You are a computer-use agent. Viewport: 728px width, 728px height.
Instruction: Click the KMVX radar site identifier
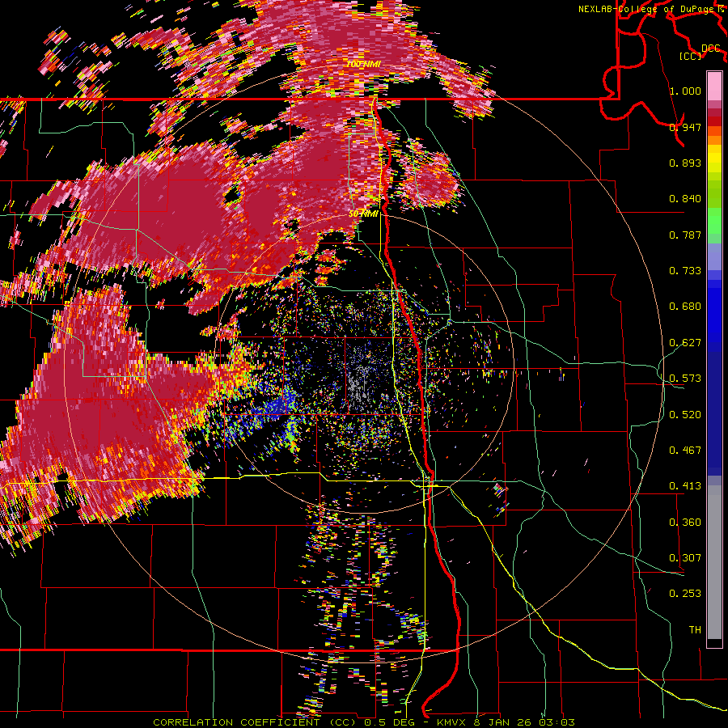(x=452, y=722)
